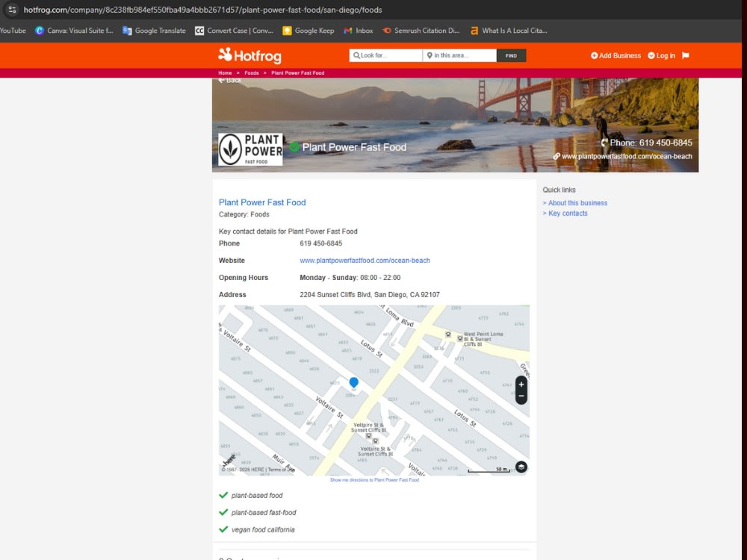Click the Back arrow link
The width and height of the screenshot is (747, 560).
230,81
